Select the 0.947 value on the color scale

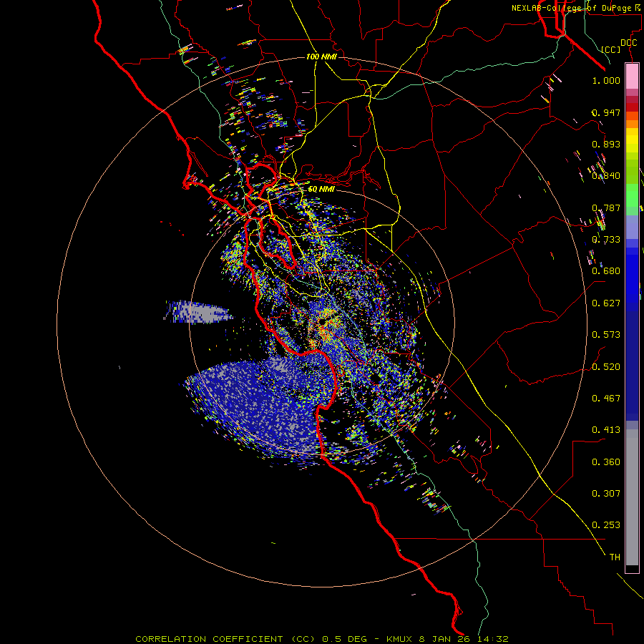click(x=606, y=112)
